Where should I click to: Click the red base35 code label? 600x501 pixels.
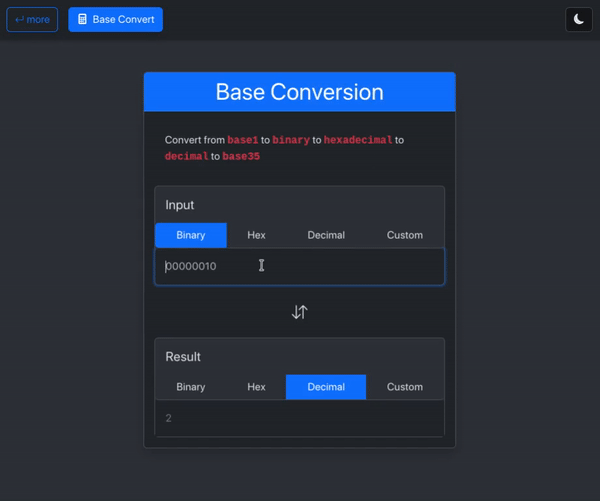click(x=241, y=156)
